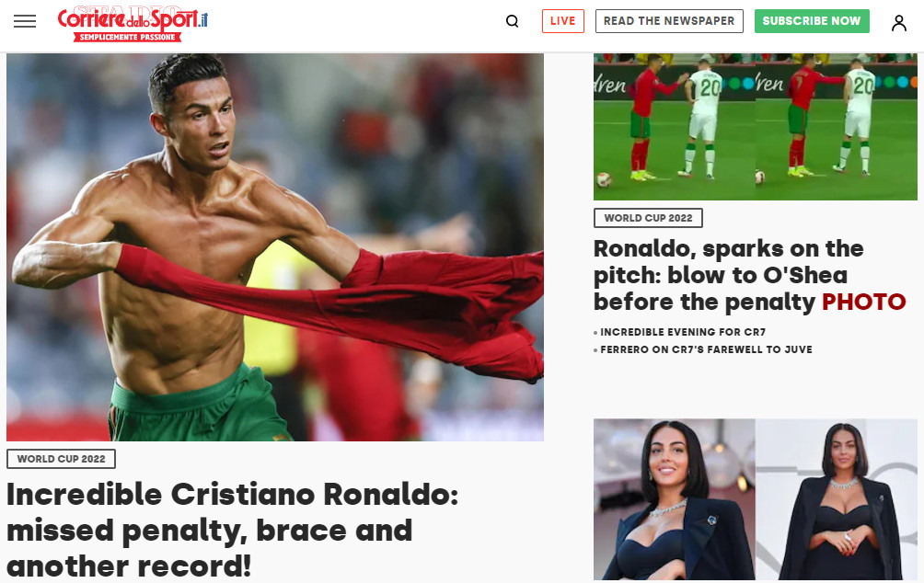Open INCREDIBLE EVENING FOR CR7 link
This screenshot has height=583, width=924.
point(683,332)
